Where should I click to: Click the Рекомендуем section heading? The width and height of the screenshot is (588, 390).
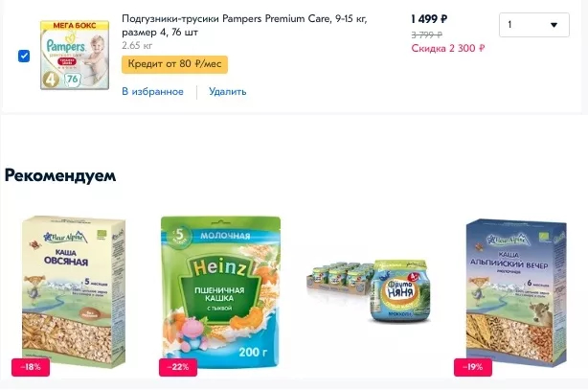[60, 175]
